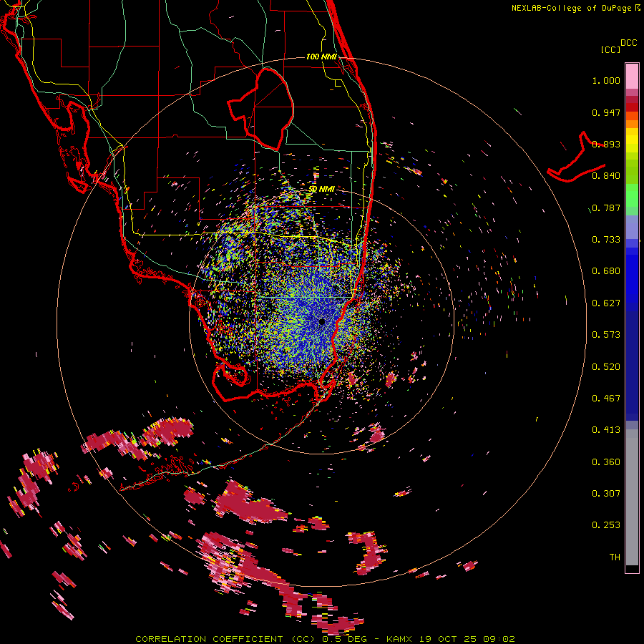Click the 0.467 scale value
644x644 pixels.
point(606,399)
